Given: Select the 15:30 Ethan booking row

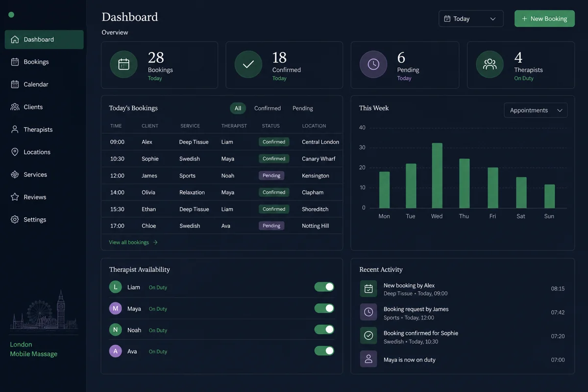Looking at the screenshot, I should click(x=222, y=209).
